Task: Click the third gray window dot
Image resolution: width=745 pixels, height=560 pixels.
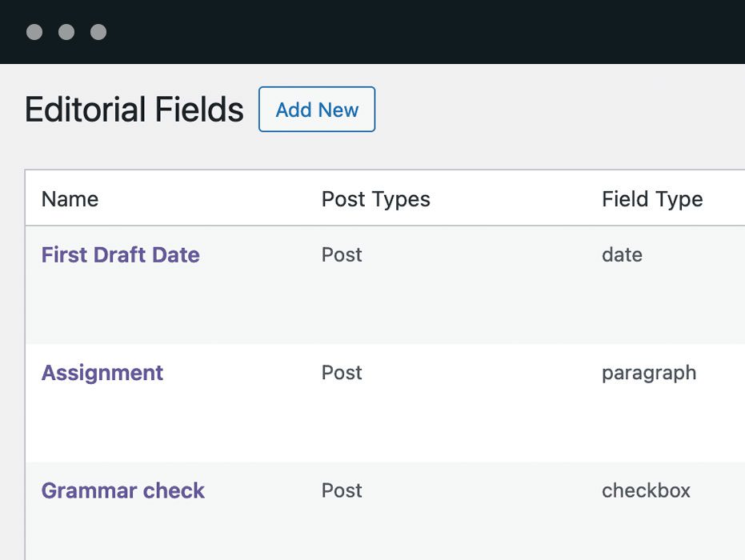Action: [98, 32]
